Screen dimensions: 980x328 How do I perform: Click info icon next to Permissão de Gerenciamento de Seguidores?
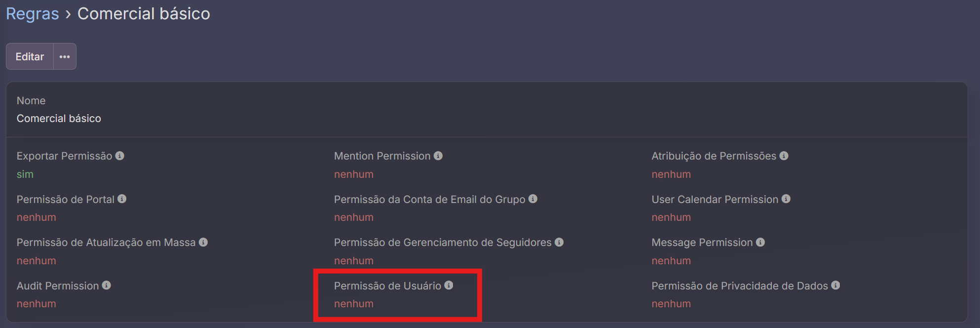tap(559, 242)
